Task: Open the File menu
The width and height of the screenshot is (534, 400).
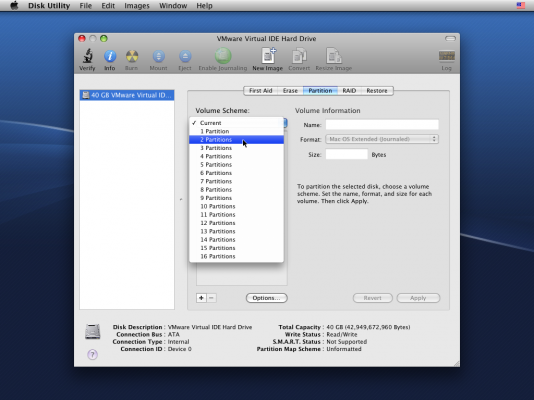Action: point(85,6)
